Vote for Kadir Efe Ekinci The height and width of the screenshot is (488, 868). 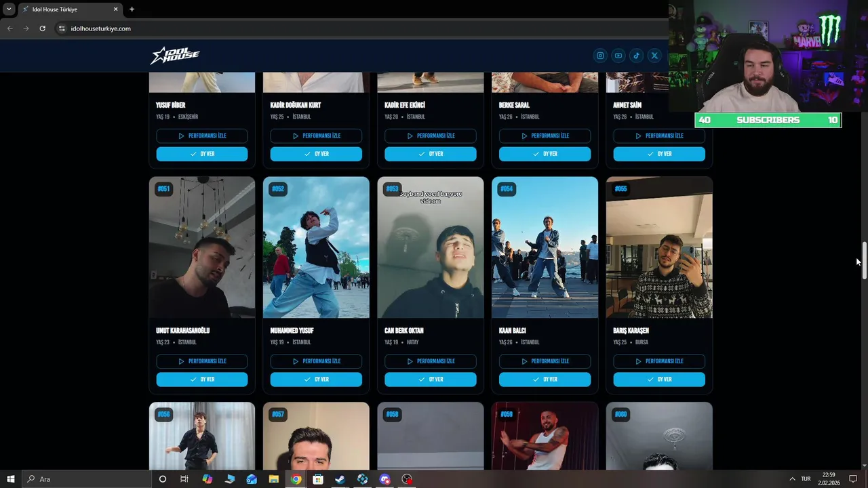(x=431, y=154)
